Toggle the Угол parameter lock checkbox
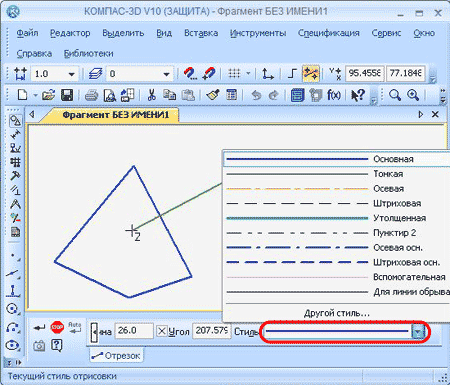Viewport: 450px width, 385px height. point(162,331)
